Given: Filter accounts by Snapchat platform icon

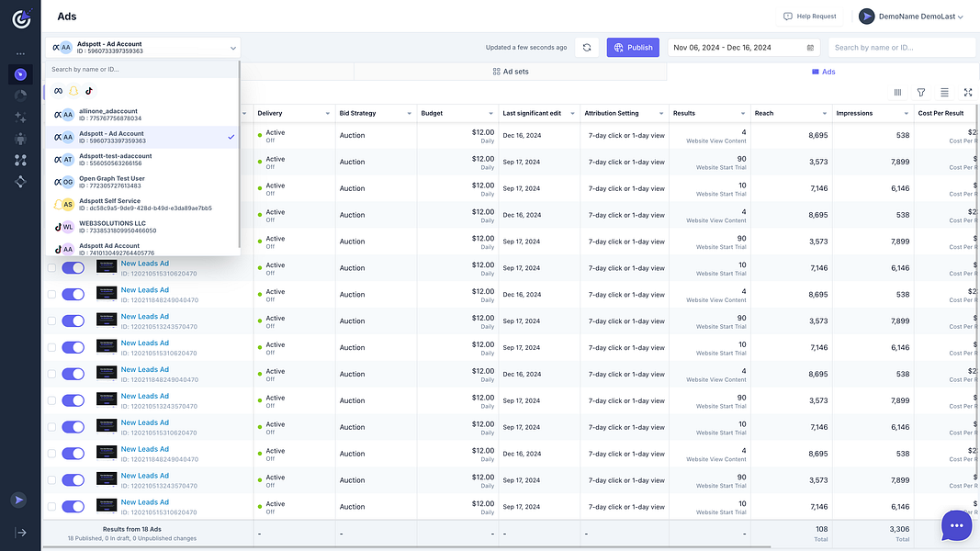Looking at the screenshot, I should click(x=73, y=91).
